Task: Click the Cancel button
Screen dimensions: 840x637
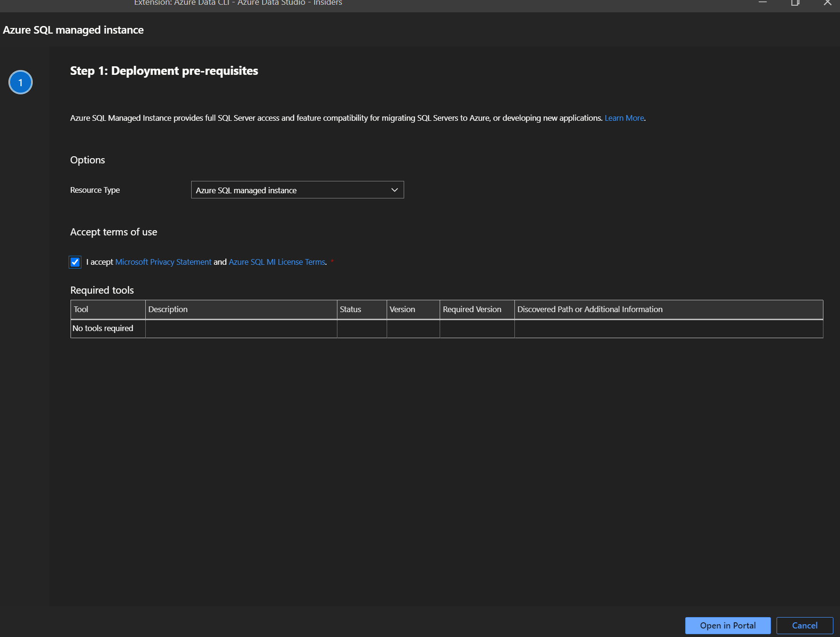Action: [805, 625]
